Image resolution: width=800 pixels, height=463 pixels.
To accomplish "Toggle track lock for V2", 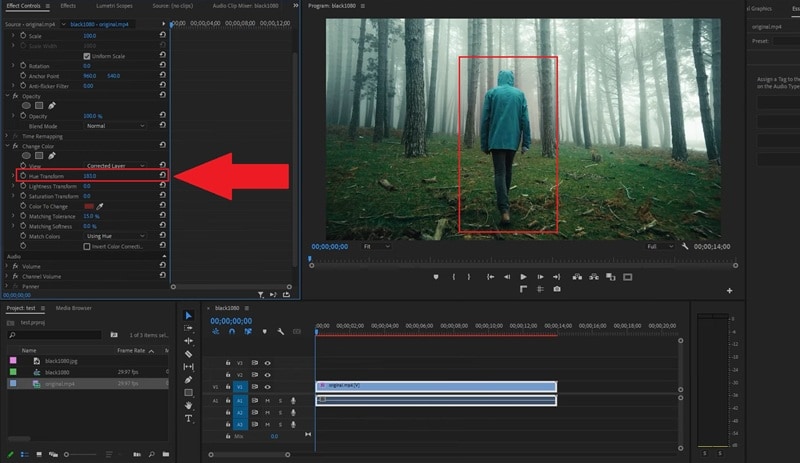I will [x=228, y=375].
